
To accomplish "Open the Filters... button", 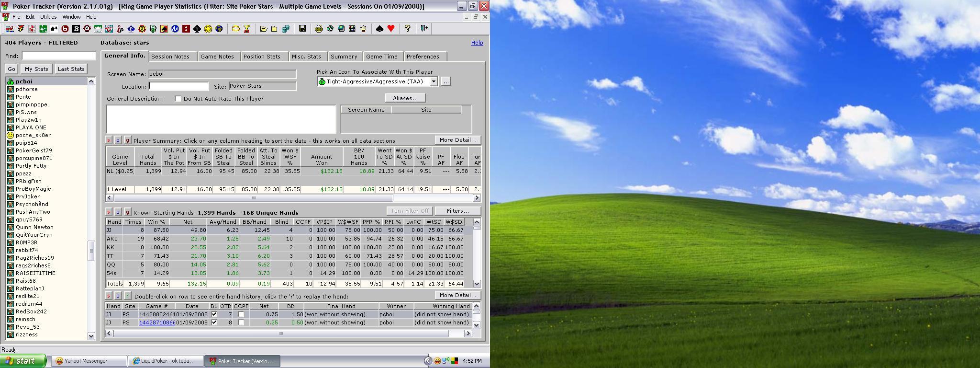I will point(457,211).
